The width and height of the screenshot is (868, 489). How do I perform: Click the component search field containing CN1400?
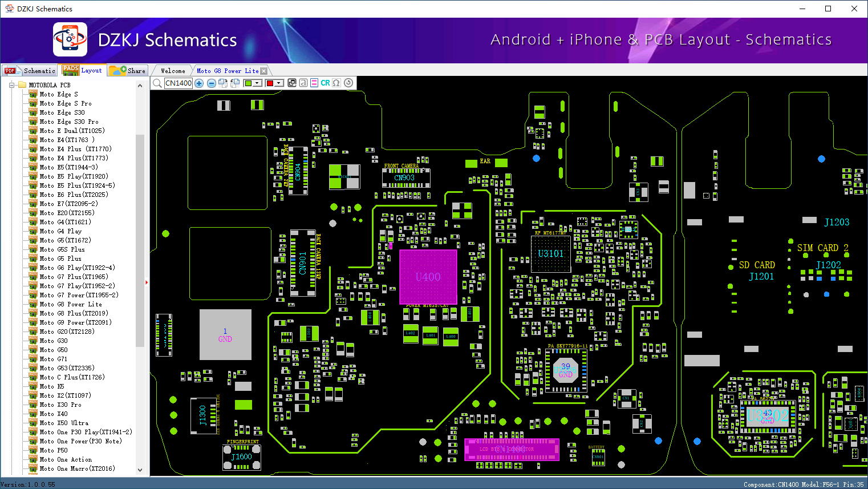point(179,83)
